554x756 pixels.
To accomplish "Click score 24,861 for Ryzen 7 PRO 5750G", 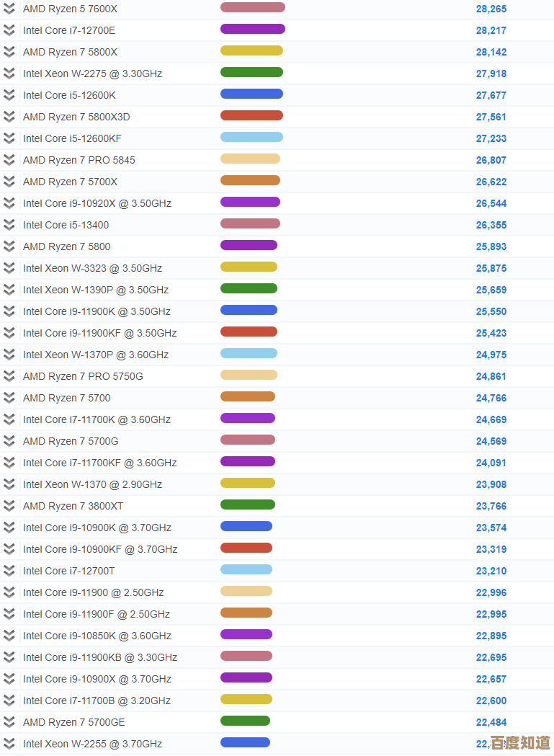I will pos(491,376).
